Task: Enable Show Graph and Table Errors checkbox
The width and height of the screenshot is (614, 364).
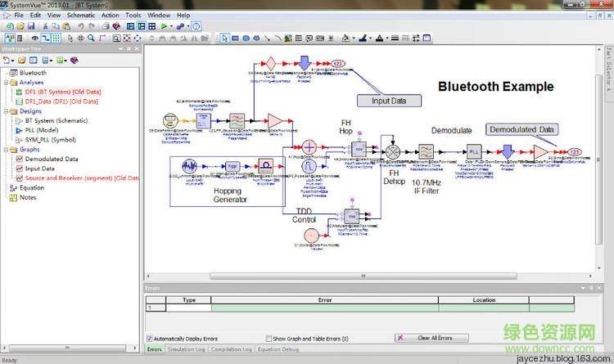Action: 269,338
